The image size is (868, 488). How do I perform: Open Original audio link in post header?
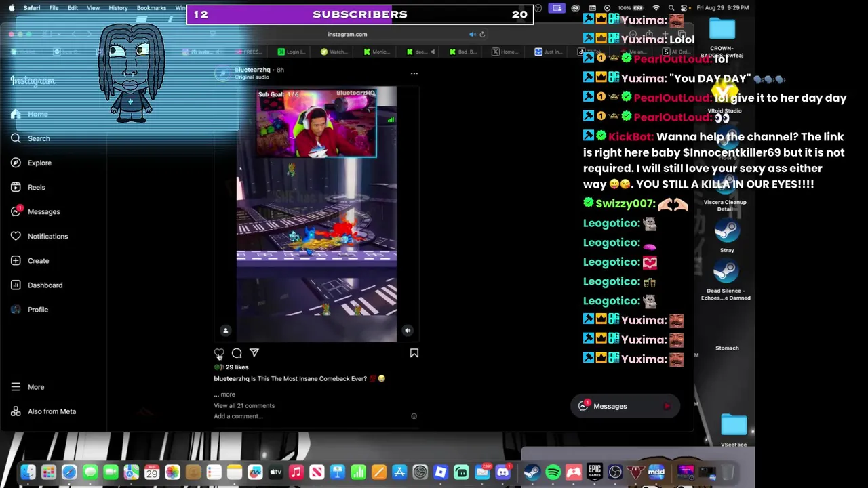(x=252, y=77)
